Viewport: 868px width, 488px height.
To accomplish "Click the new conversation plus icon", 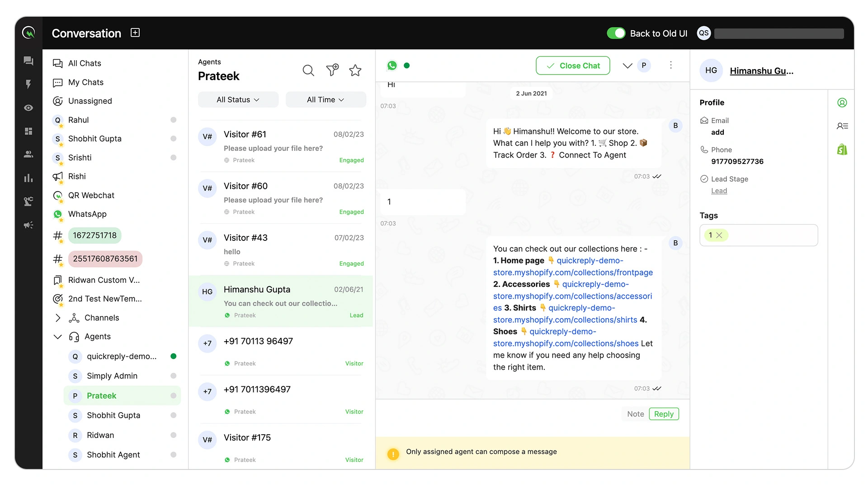I will pos(135,33).
